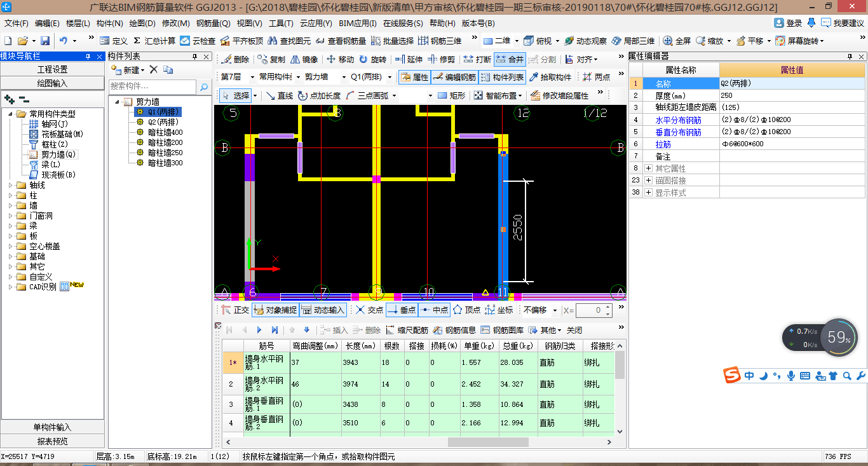Open the BIM应用(I) menu

358,24
